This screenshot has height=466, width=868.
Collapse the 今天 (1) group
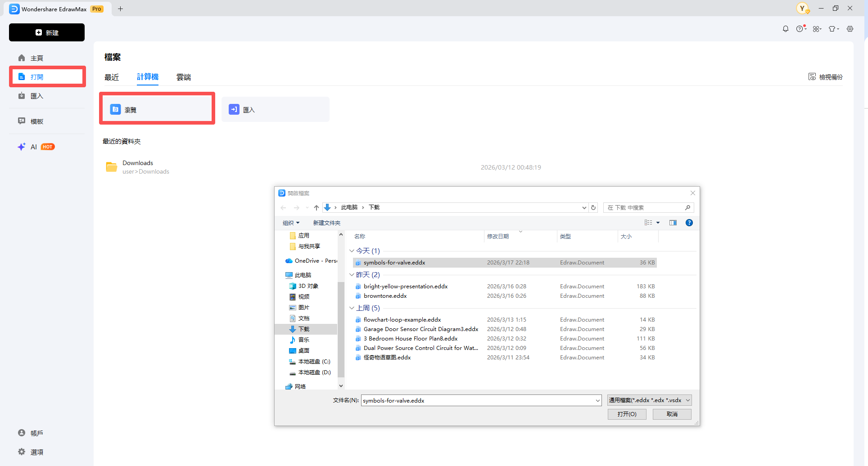pos(352,251)
